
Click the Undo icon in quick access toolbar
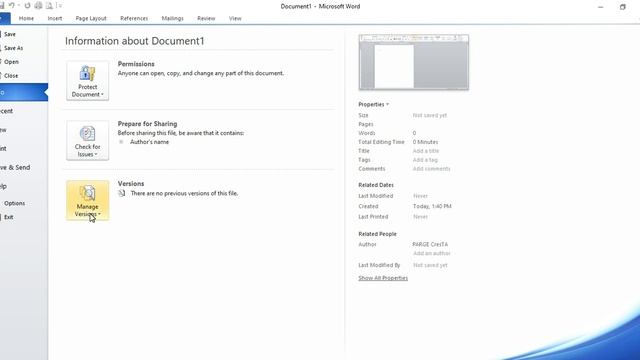click(11, 6)
